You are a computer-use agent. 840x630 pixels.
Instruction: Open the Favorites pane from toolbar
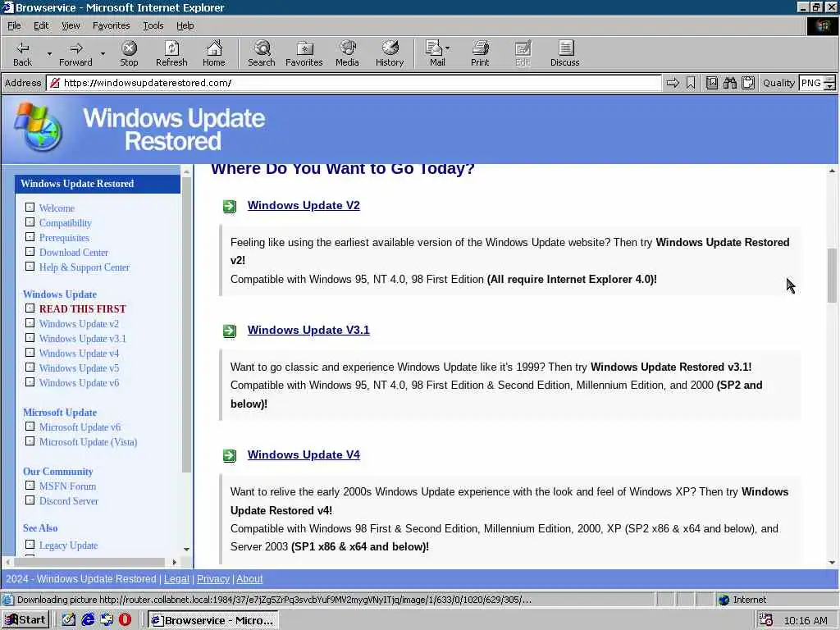click(304, 53)
